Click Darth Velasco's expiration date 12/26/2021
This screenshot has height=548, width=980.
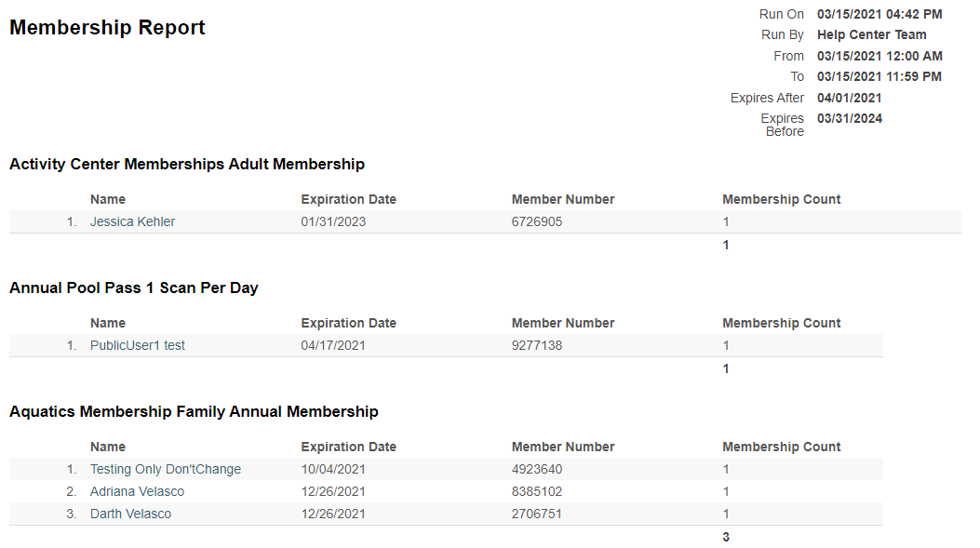click(x=333, y=515)
